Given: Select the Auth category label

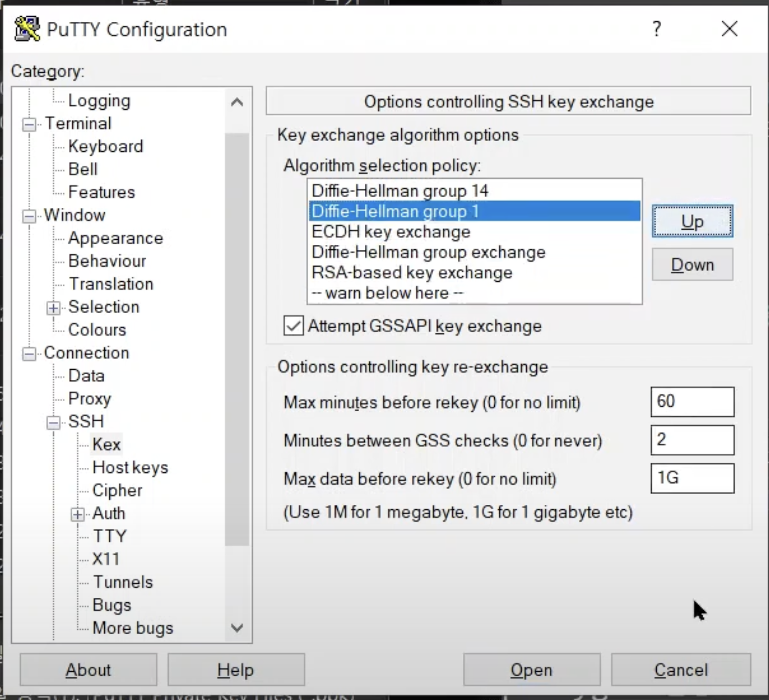Looking at the screenshot, I should (109, 513).
